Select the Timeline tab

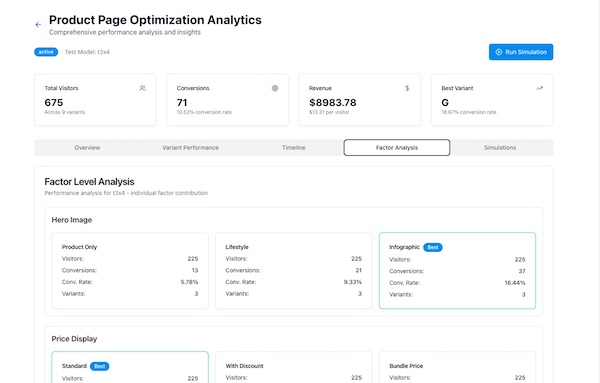pyautogui.click(x=293, y=148)
